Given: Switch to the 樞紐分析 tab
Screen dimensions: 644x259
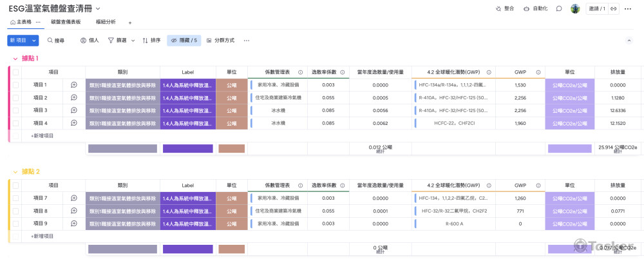Looking at the screenshot, I should point(106,22).
